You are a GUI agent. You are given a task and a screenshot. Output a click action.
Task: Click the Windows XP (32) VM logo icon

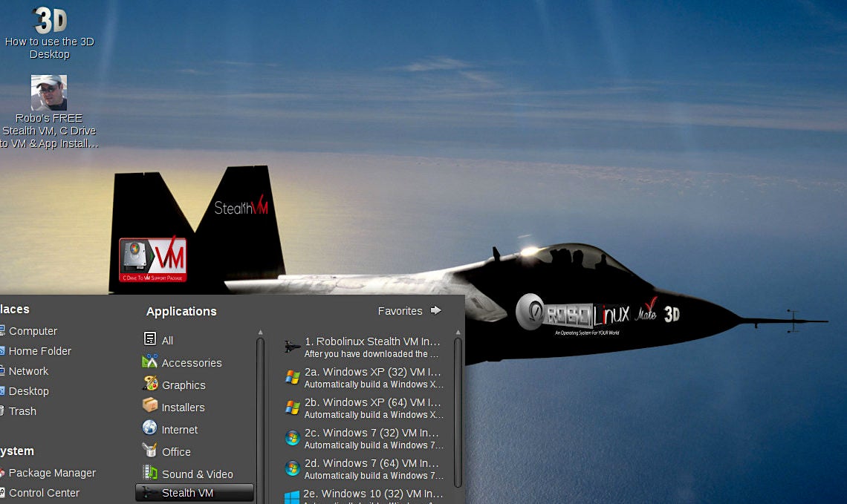pos(292,377)
